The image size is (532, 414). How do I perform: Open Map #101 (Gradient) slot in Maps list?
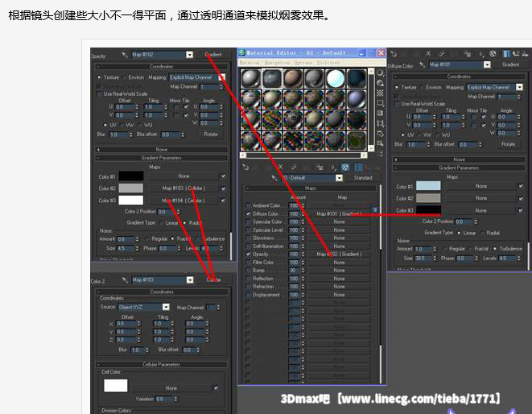pyautogui.click(x=339, y=213)
